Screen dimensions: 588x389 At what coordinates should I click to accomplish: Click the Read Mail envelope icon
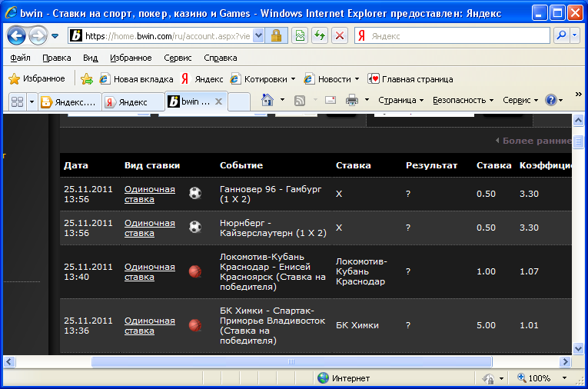click(331, 100)
